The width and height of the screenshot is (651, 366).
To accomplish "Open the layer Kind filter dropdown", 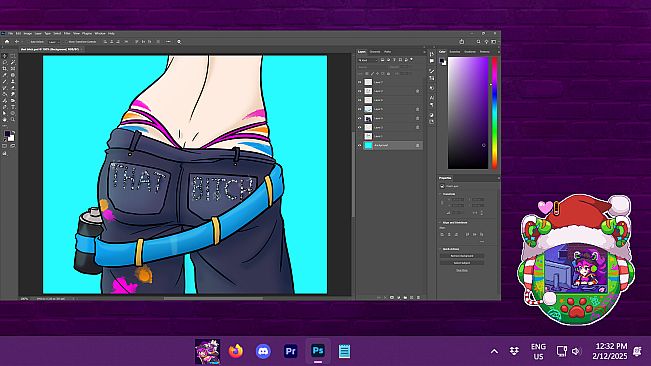I will [368, 60].
